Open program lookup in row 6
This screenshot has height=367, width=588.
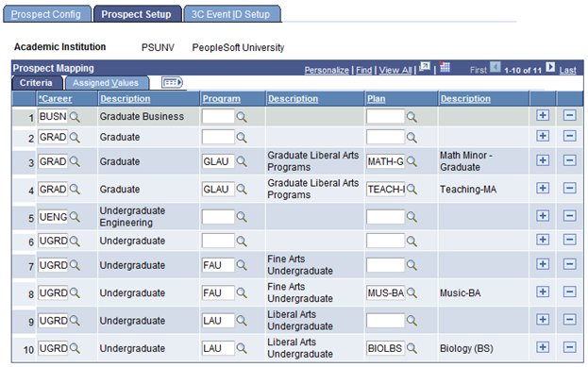click(x=242, y=241)
